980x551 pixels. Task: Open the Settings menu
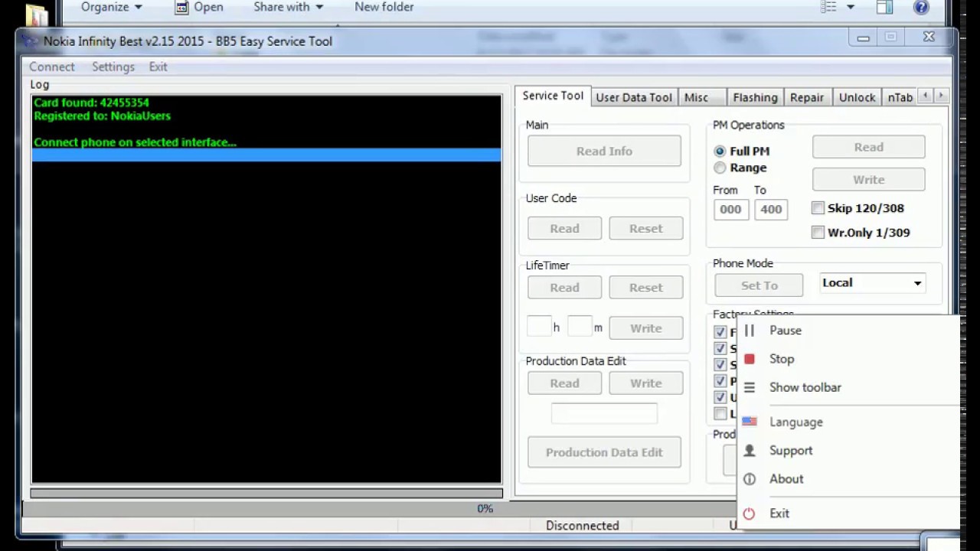coord(113,67)
